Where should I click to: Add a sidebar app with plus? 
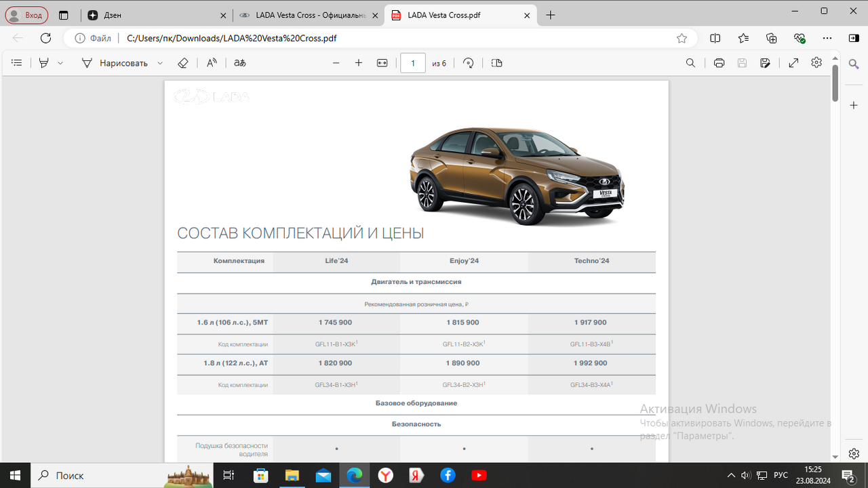click(854, 105)
